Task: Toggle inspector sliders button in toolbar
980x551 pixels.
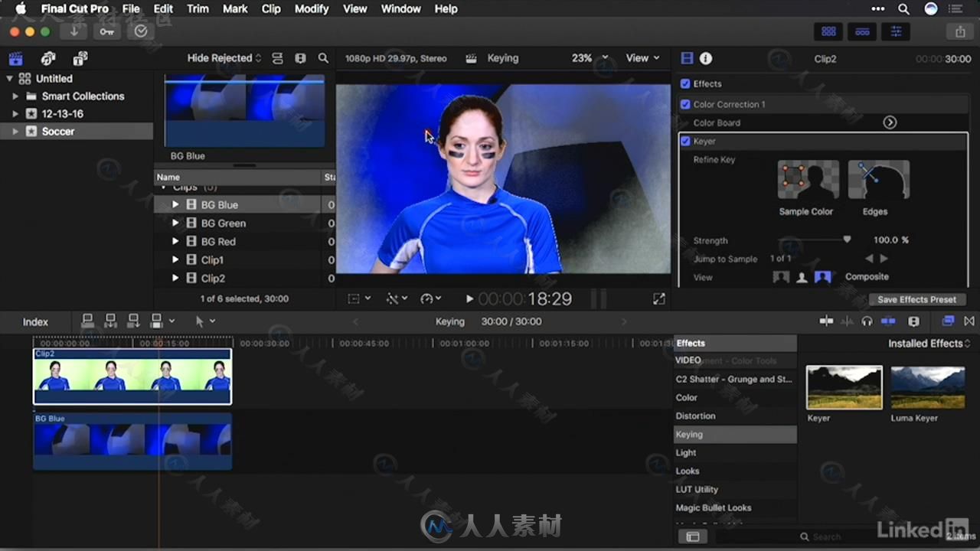Action: pyautogui.click(x=896, y=31)
